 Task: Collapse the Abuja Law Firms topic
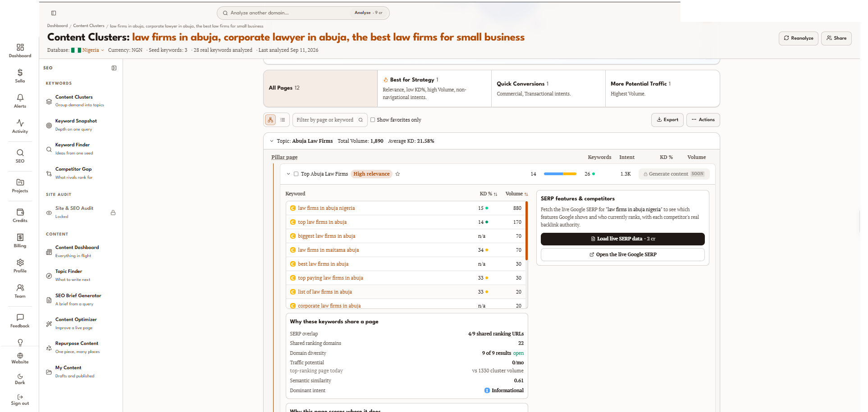click(272, 141)
